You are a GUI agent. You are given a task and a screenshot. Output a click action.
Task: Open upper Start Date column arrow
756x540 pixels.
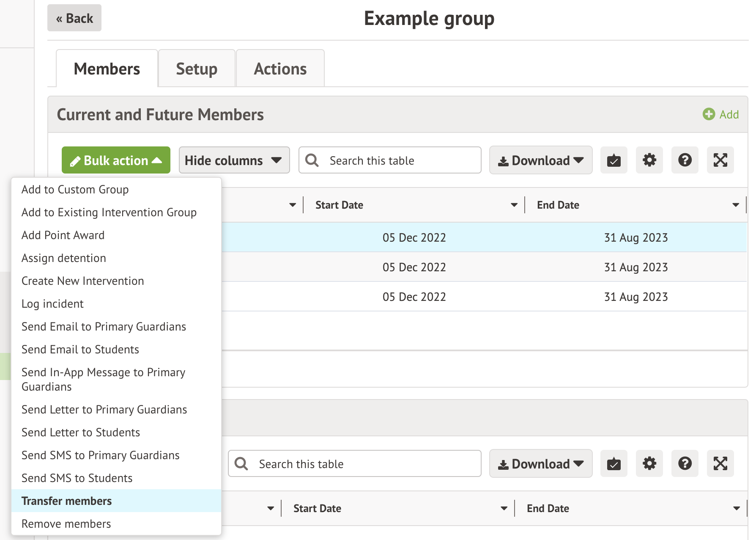pyautogui.click(x=514, y=205)
